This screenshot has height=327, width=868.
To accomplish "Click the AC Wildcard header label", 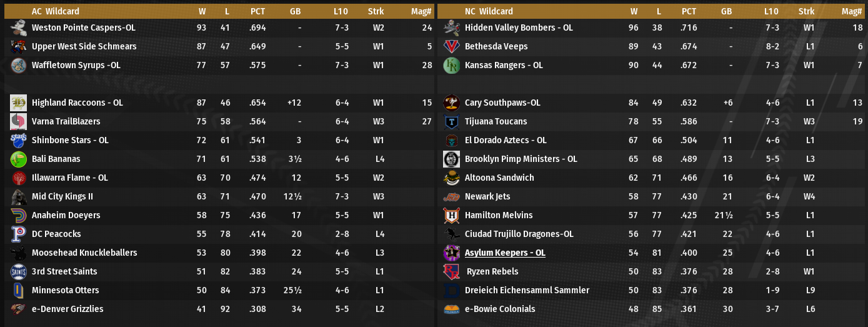I will (56, 11).
